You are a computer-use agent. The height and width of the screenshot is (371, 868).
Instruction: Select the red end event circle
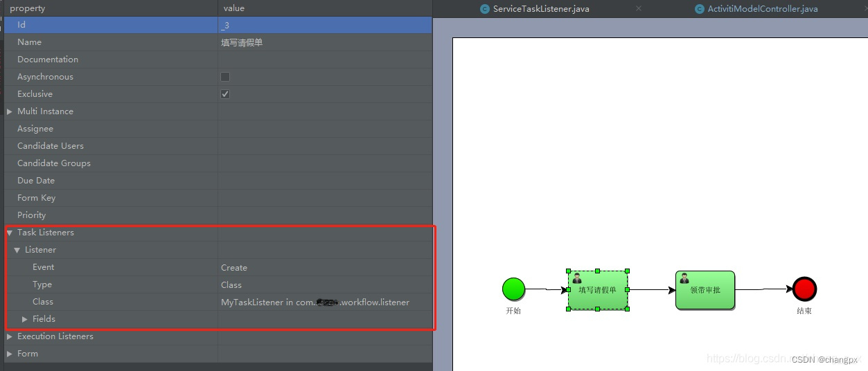[x=804, y=289]
